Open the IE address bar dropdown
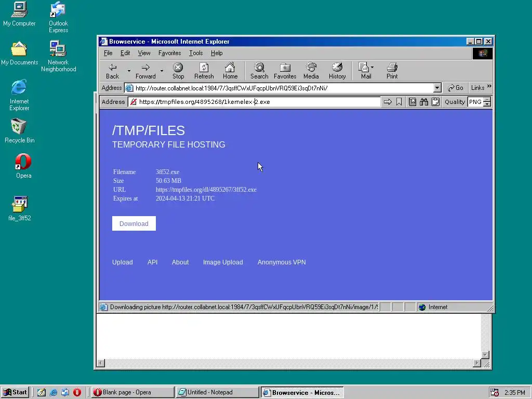Screen dimensions: 532x399 tap(437, 88)
